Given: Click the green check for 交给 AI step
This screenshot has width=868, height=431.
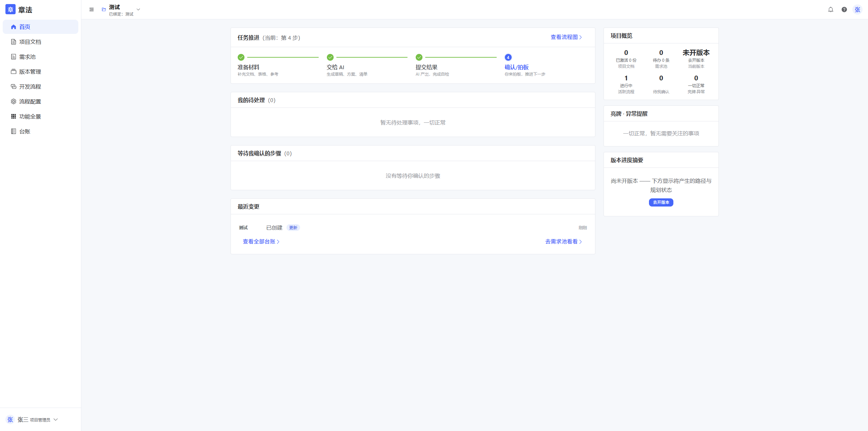Looking at the screenshot, I should click(330, 57).
